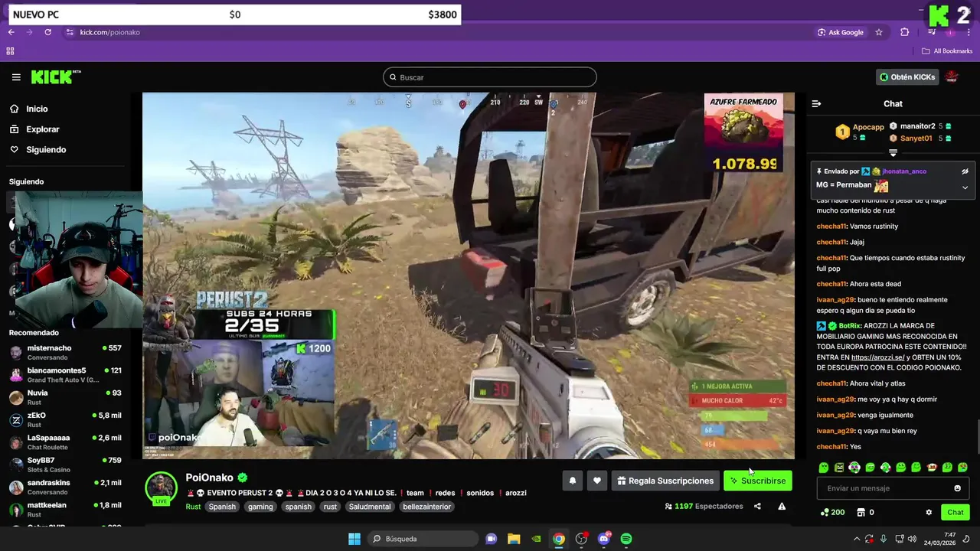Open the arozzi.se link in chat
The image size is (980, 551).
(x=877, y=357)
